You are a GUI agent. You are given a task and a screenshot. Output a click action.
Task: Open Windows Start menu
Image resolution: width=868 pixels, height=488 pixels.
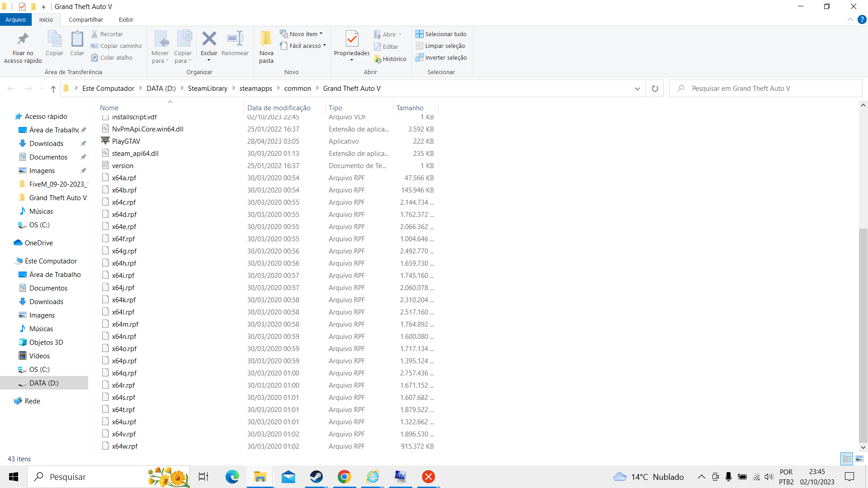pyautogui.click(x=14, y=477)
